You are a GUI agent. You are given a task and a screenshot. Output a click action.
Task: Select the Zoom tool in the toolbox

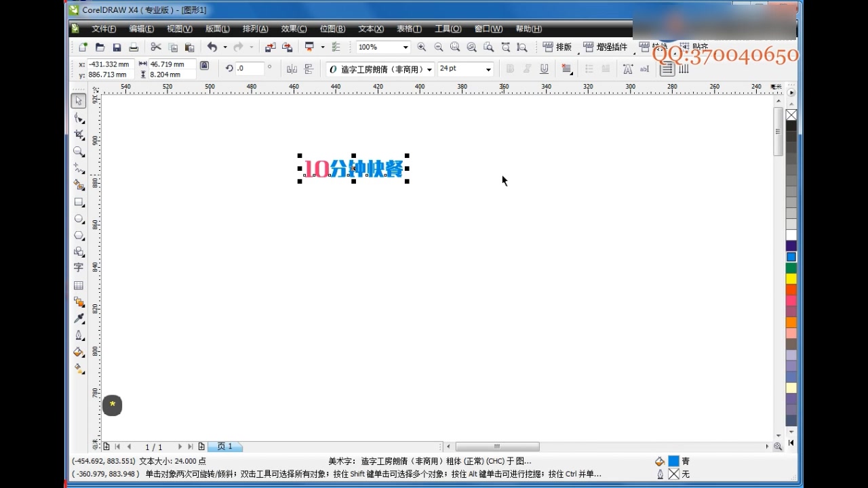(x=79, y=152)
